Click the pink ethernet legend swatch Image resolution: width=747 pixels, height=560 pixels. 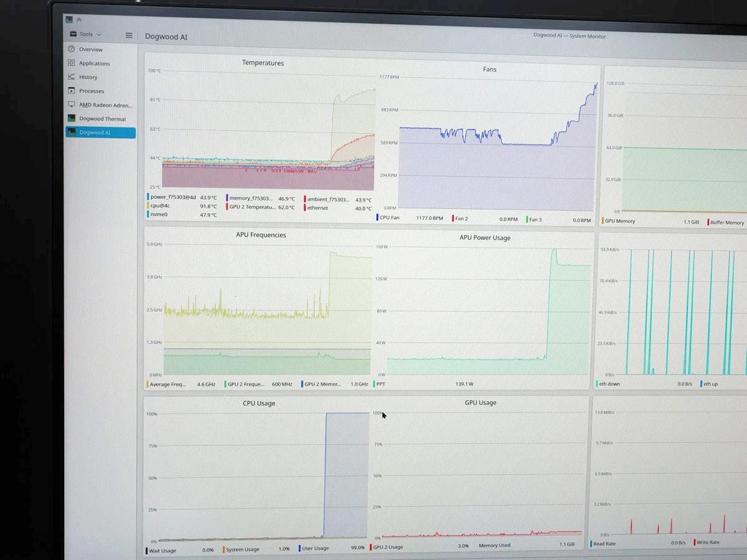pyautogui.click(x=305, y=208)
